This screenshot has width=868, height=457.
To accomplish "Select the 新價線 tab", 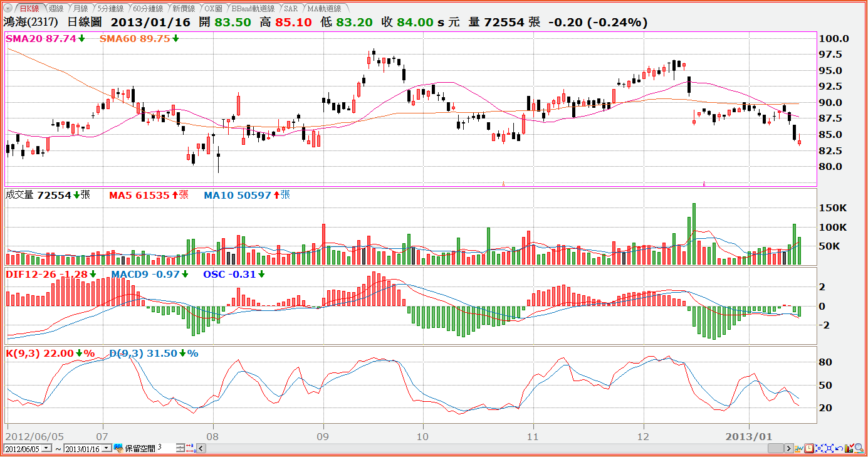I will click(183, 9).
